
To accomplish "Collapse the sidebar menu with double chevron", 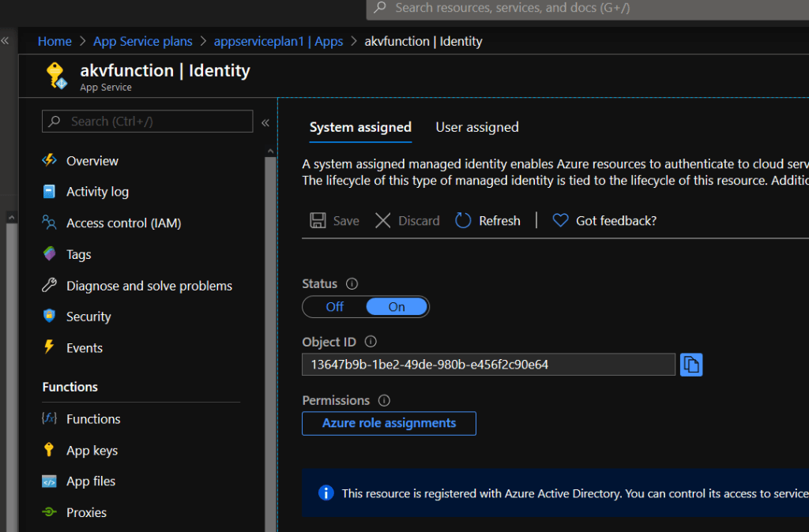I will coord(265,122).
